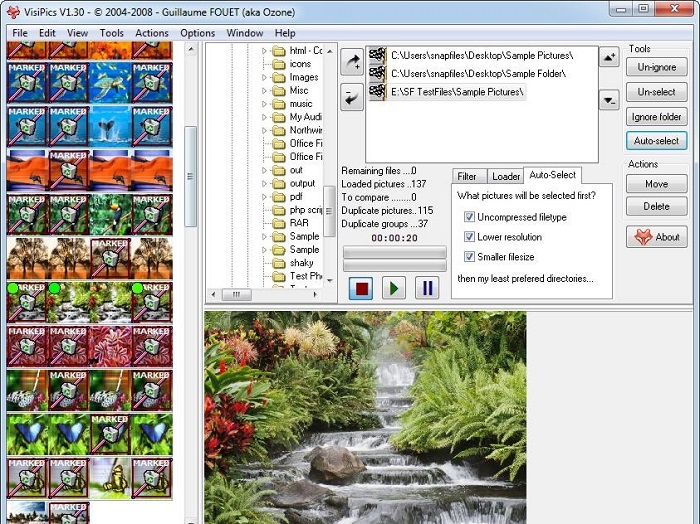Open the Options menu
The image size is (700, 524).
tap(198, 33)
